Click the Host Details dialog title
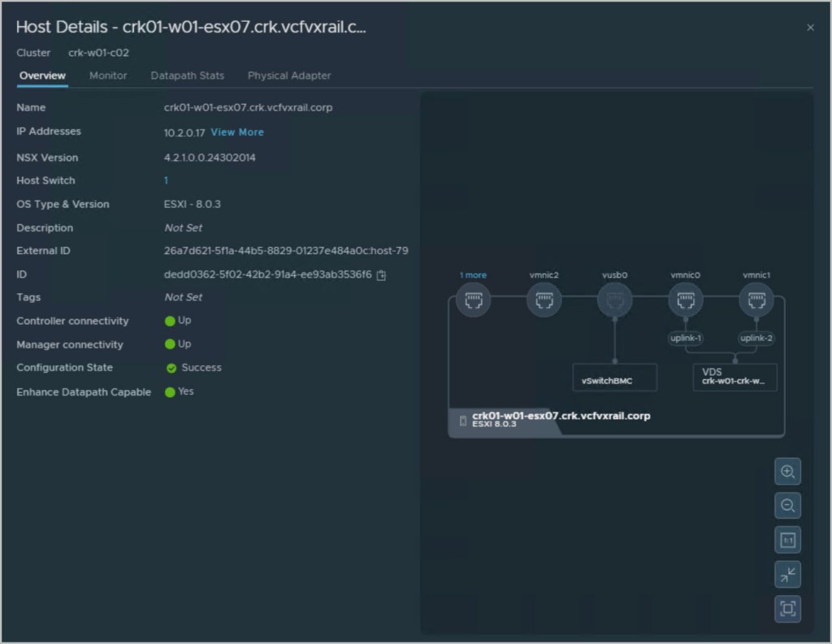The image size is (832, 644). (x=191, y=27)
